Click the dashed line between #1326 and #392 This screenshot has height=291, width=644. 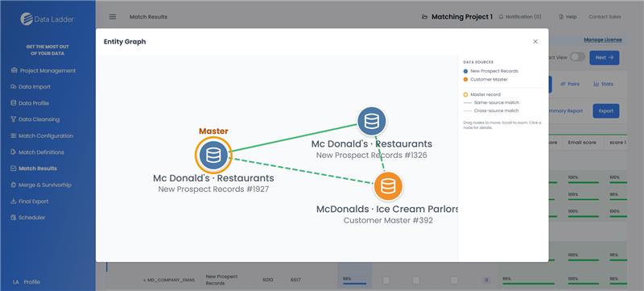(x=380, y=154)
